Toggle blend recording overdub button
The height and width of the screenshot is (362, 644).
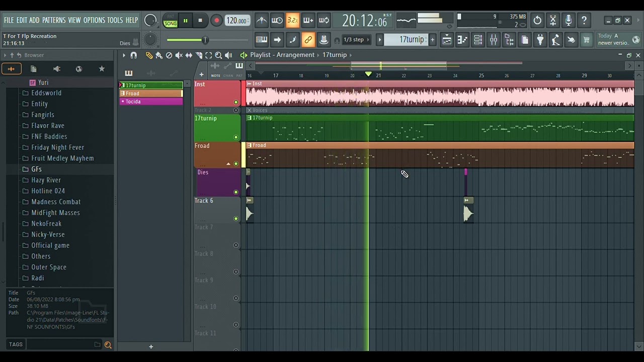308,21
